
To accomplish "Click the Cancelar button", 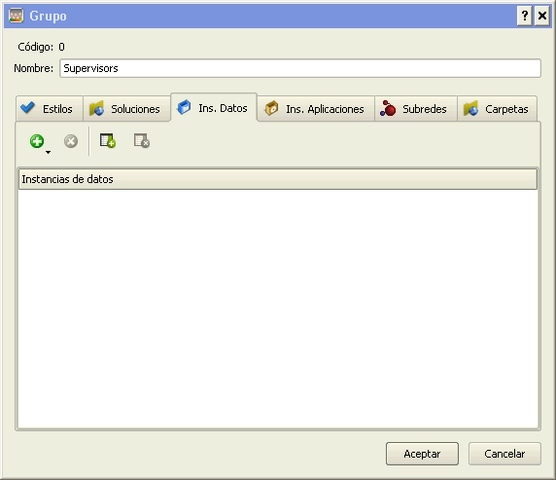I will point(505,453).
